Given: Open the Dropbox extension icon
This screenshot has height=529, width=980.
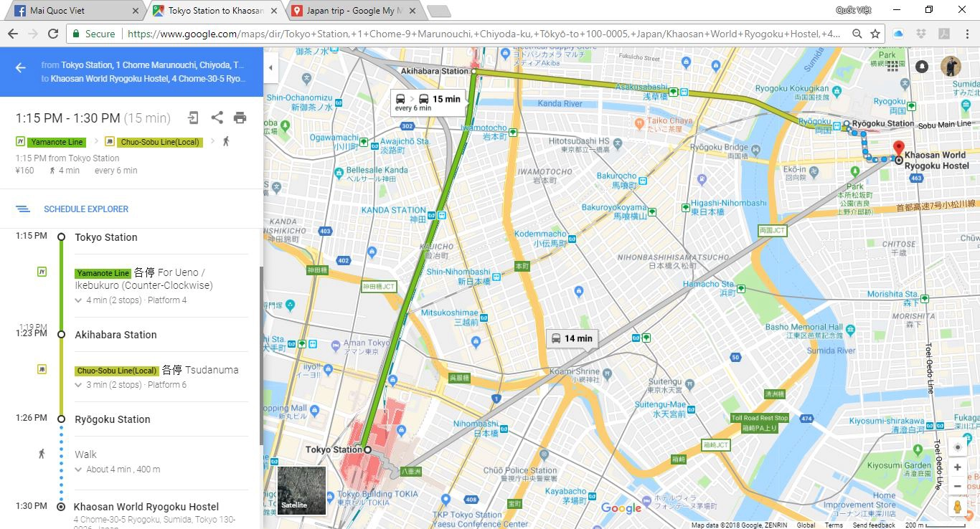Looking at the screenshot, I should pos(921,34).
